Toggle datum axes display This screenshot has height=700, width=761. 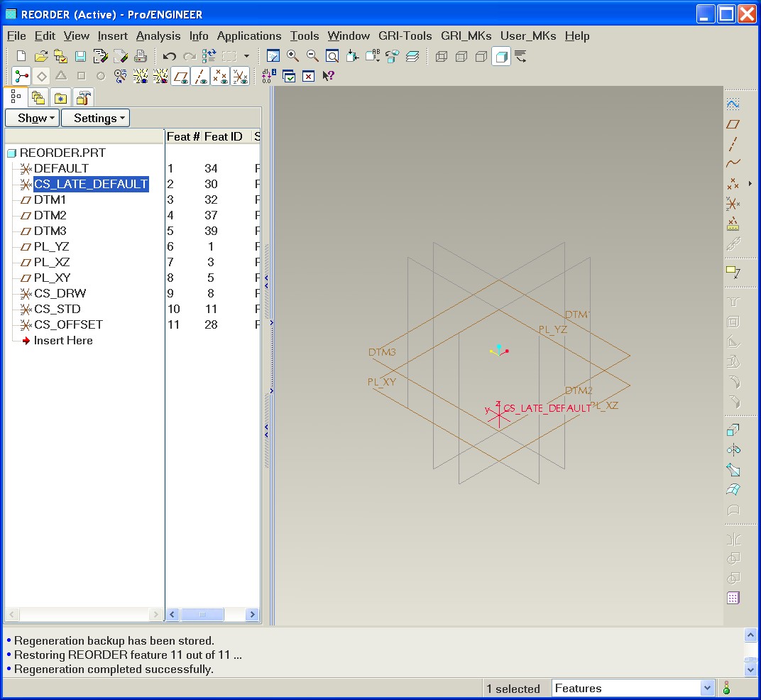200,76
